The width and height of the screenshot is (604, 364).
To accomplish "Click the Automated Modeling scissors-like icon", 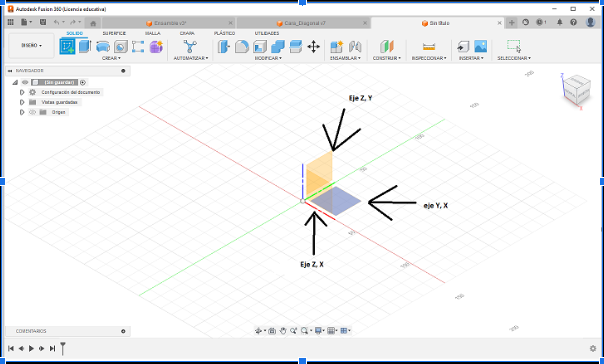I will point(190,47).
